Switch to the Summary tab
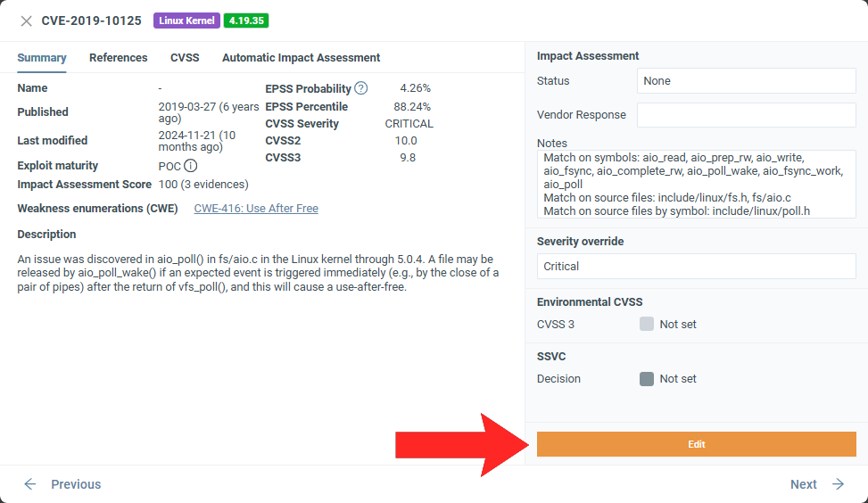868x503 pixels. 42,58
